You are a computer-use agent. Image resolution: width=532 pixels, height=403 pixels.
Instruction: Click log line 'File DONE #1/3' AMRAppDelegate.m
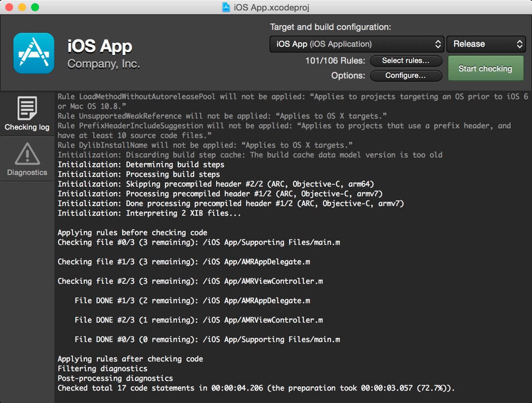pyautogui.click(x=193, y=301)
